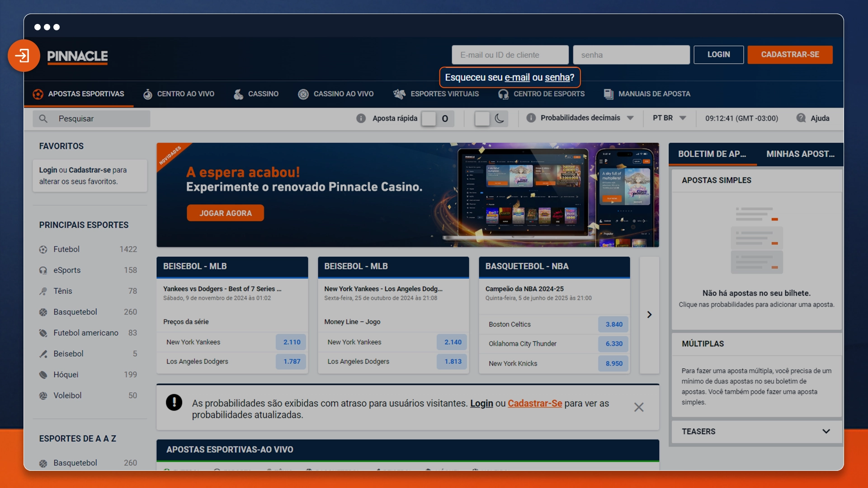Viewport: 868px width, 488px height.
Task: Click Basquetebol icon under Esportes de A a Z
Action: (x=43, y=463)
